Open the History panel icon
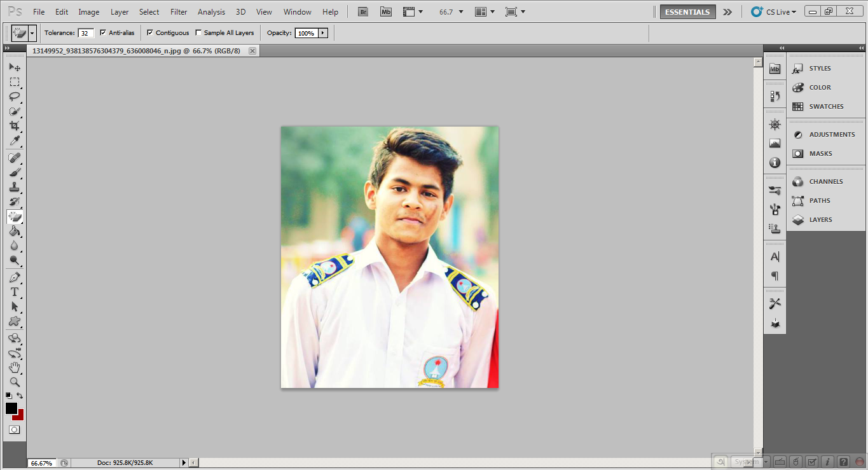 [x=775, y=96]
